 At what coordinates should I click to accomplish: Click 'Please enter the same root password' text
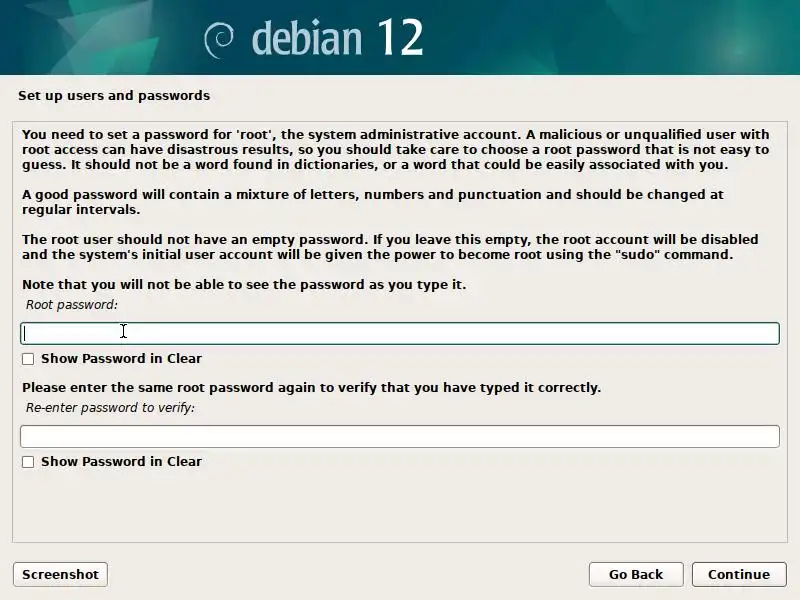[x=311, y=387]
